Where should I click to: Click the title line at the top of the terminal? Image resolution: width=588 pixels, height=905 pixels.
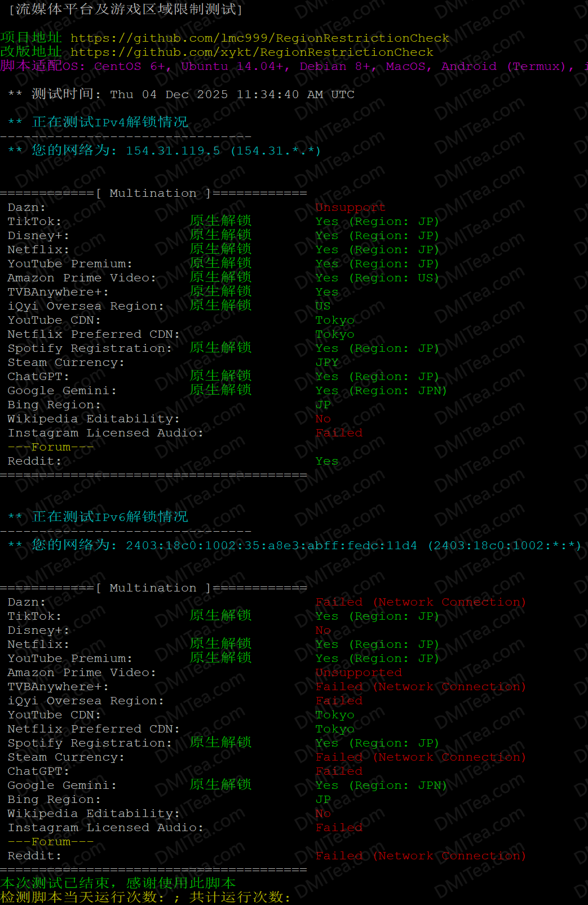[x=125, y=10]
